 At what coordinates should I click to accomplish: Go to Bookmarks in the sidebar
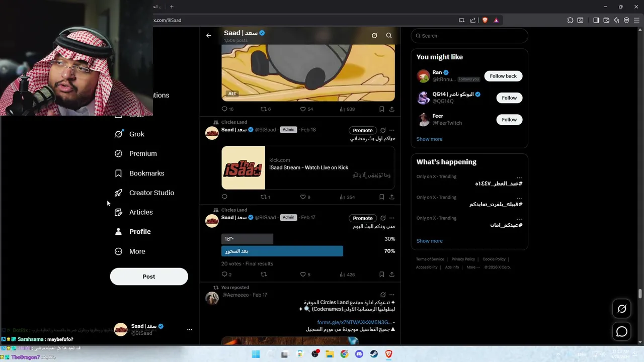tap(139, 173)
